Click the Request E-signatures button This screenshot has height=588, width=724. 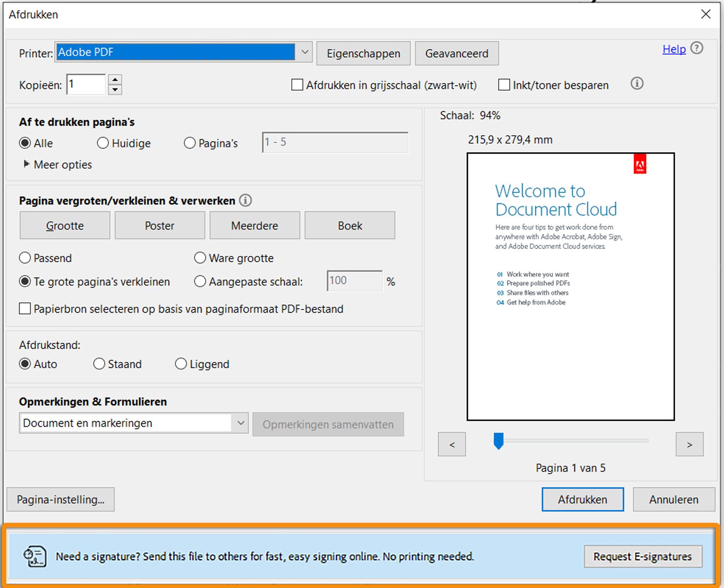pyautogui.click(x=643, y=556)
